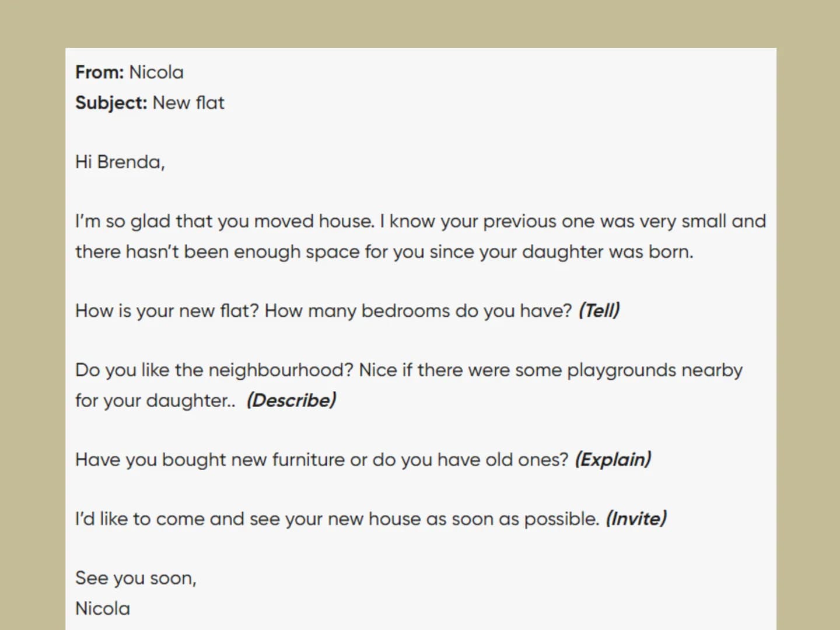The height and width of the screenshot is (630, 840).
Task: Click the subject text 'New flat'
Action: [188, 103]
